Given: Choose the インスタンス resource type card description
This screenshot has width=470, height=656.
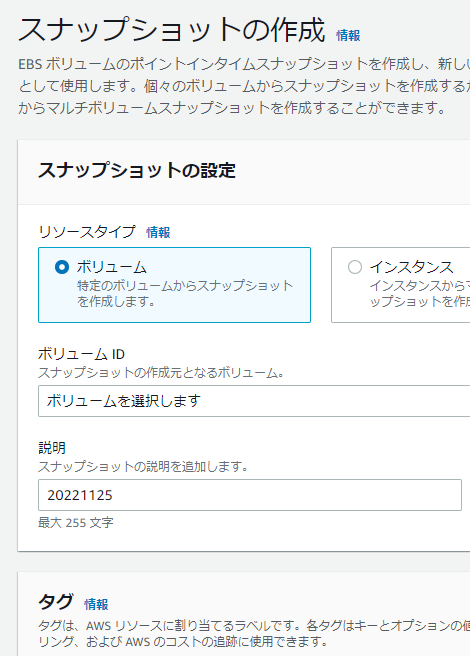Looking at the screenshot, I should coord(420,293).
